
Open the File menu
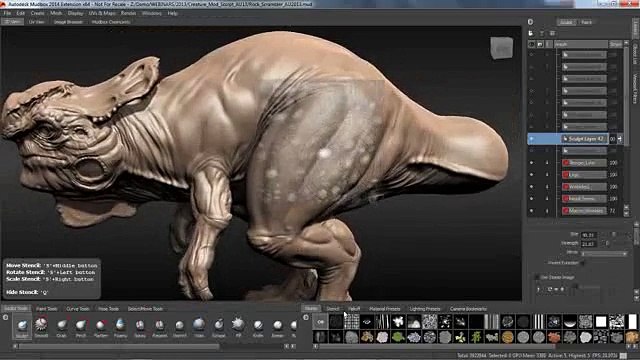[x=7, y=13]
